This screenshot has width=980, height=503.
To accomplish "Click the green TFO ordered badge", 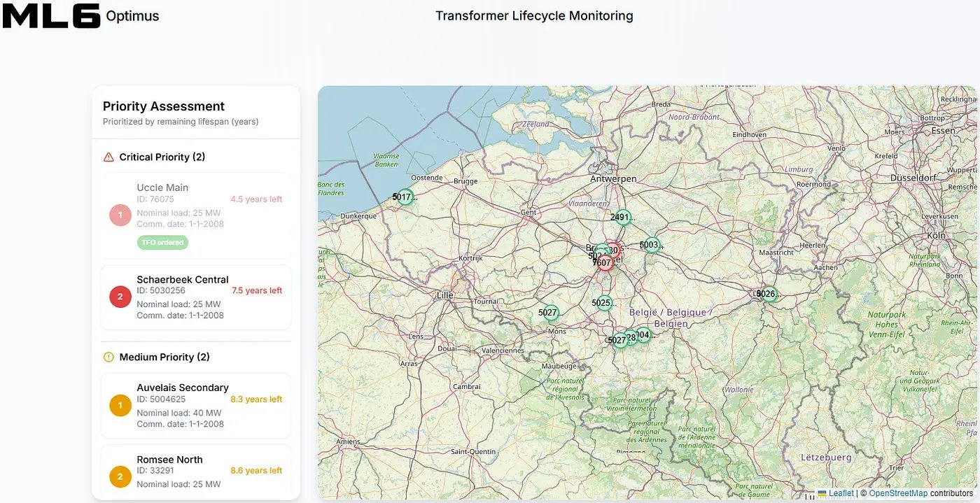I will coord(162,243).
